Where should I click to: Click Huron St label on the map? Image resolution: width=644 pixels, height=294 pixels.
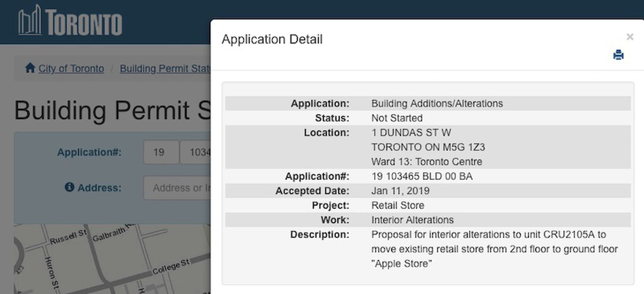(52, 273)
